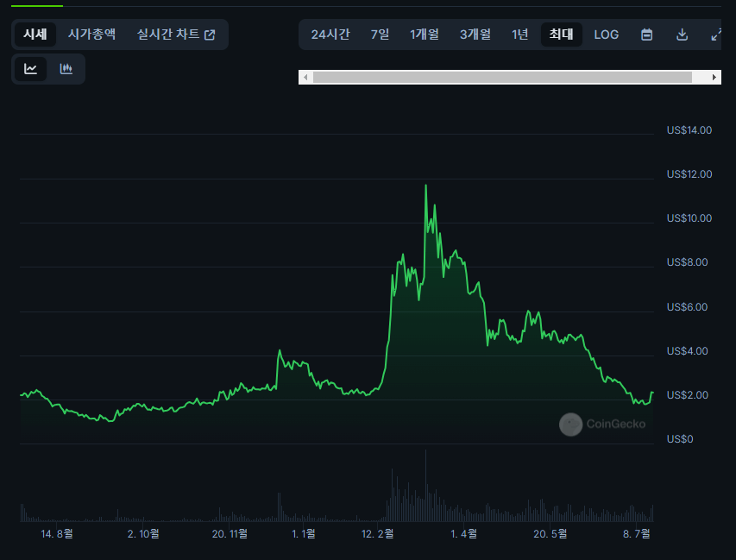Viewport: 736px width, 560px height.
Task: Select the 7일 time range
Action: tap(379, 35)
